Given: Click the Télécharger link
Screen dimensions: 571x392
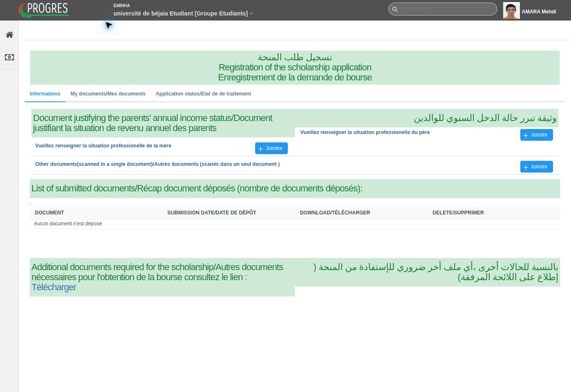Looking at the screenshot, I should (54, 287).
